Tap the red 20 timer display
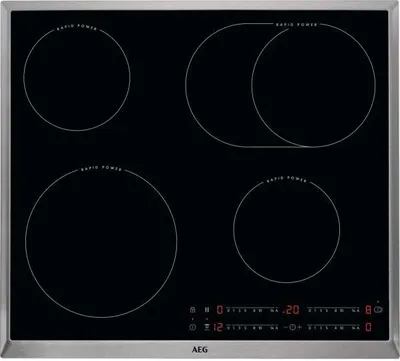 click(291, 310)
